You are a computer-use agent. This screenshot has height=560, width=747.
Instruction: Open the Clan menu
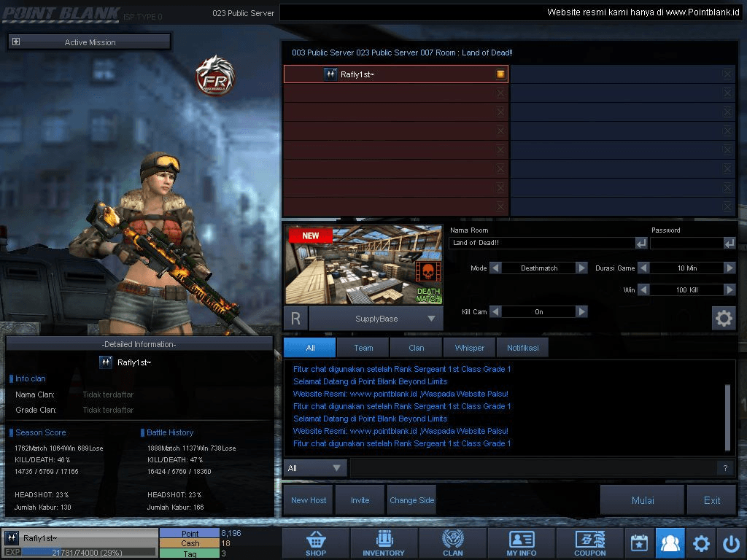click(452, 543)
